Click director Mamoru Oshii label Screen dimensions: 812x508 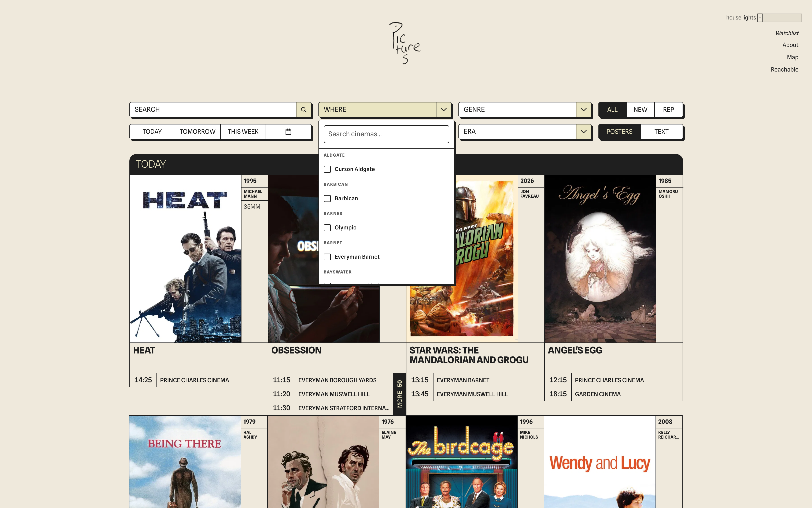[x=668, y=194]
